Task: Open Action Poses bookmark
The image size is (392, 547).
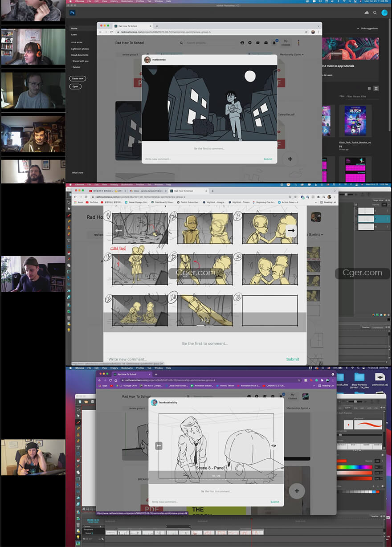Action: [289, 202]
